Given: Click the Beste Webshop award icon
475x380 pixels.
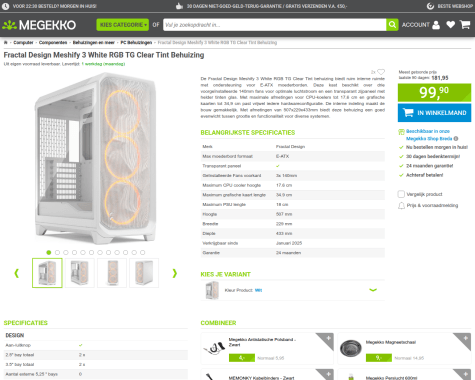Looking at the screenshot, I should [x=431, y=6].
